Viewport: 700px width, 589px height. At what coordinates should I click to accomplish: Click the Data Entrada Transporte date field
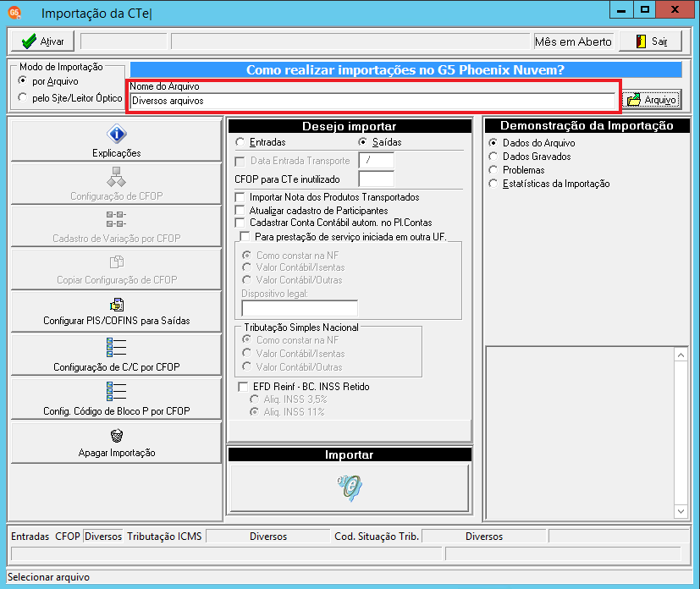[377, 160]
